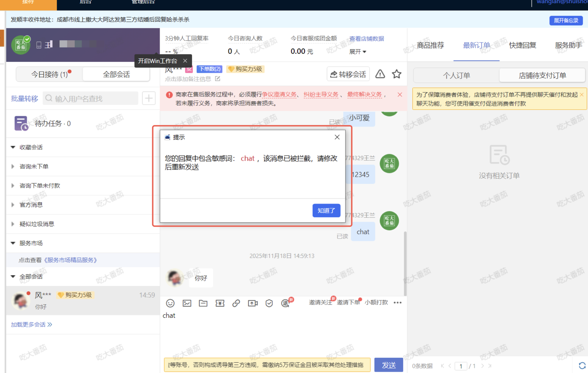Click the shop avatar in purple header
The image size is (588, 373).
pyautogui.click(x=21, y=45)
